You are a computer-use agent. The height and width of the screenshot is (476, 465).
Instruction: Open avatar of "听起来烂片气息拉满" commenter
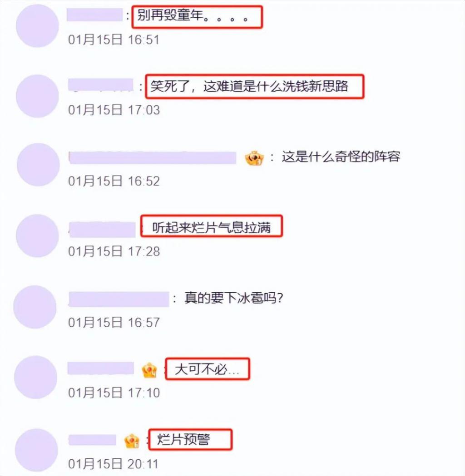(x=37, y=236)
